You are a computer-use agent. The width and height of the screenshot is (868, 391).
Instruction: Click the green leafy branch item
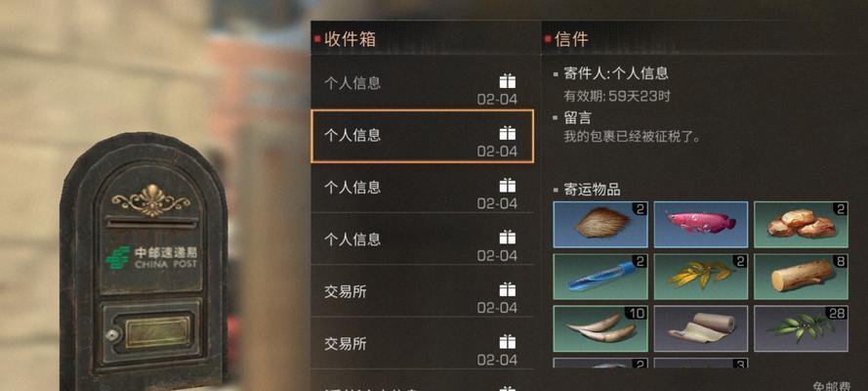tap(801, 329)
